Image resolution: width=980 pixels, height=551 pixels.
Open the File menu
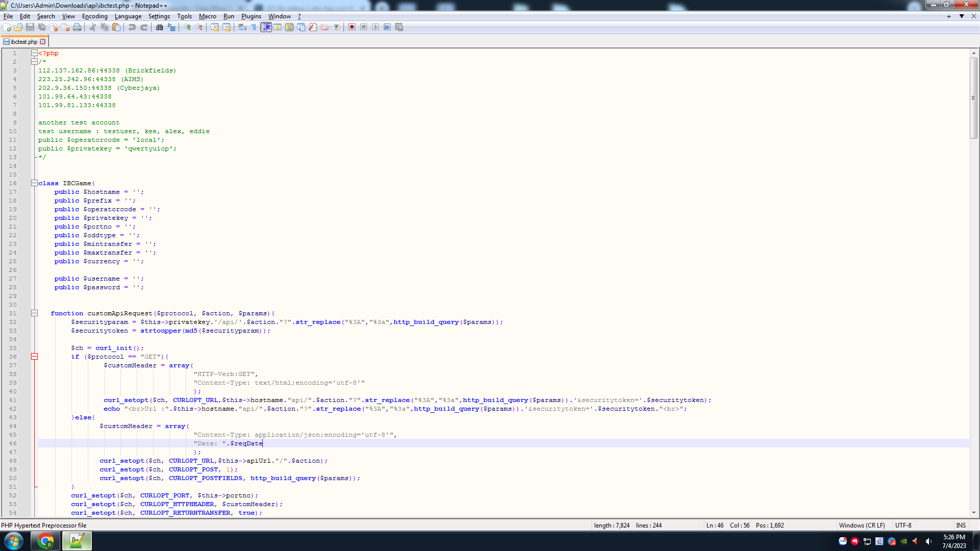pos(8,16)
